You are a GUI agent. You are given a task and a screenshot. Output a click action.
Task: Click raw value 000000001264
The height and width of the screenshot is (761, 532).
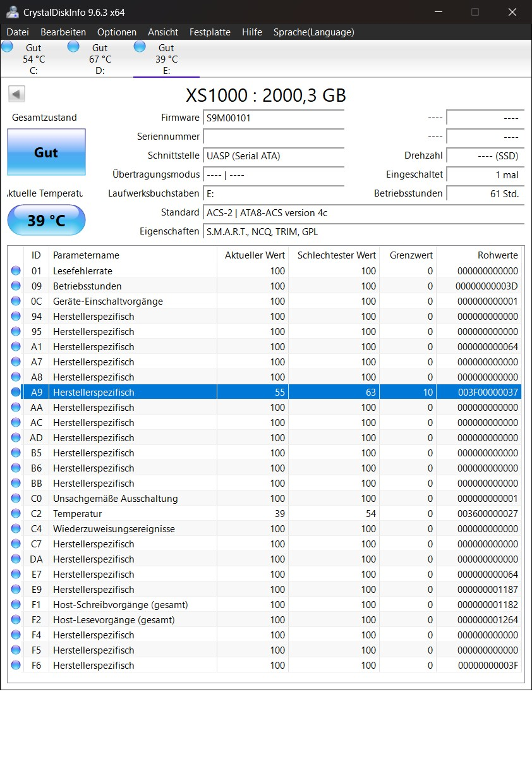[488, 620]
